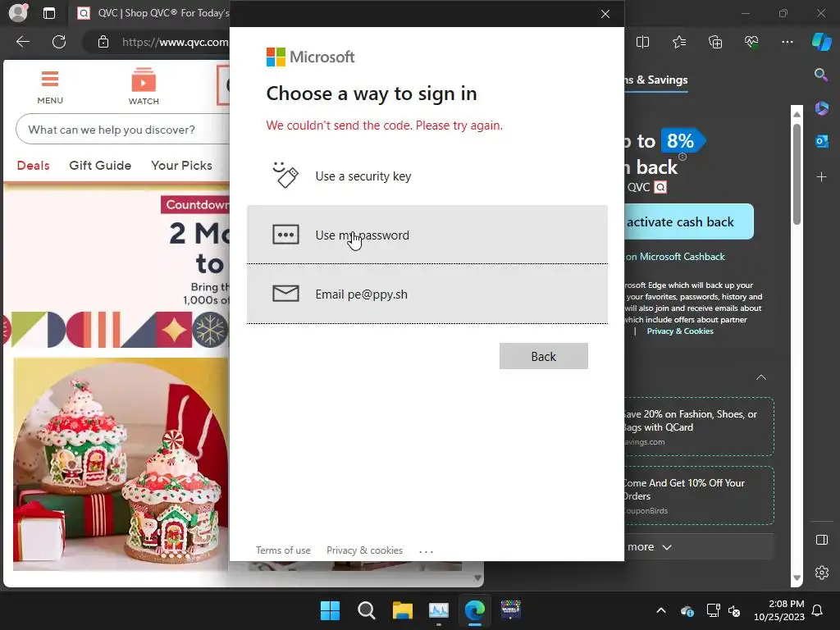Open the Outlook sidebar icon
Viewport: 840px width, 630px height.
(x=821, y=142)
